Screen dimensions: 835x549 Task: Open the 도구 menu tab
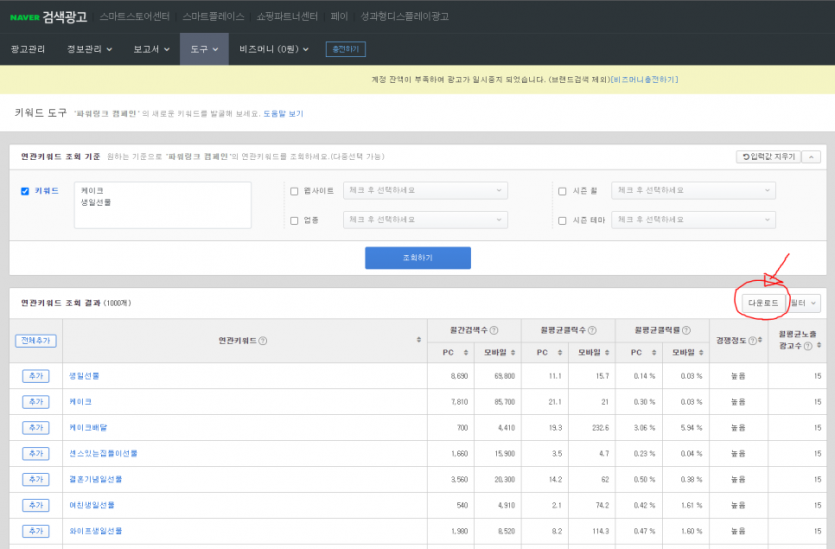tap(204, 49)
